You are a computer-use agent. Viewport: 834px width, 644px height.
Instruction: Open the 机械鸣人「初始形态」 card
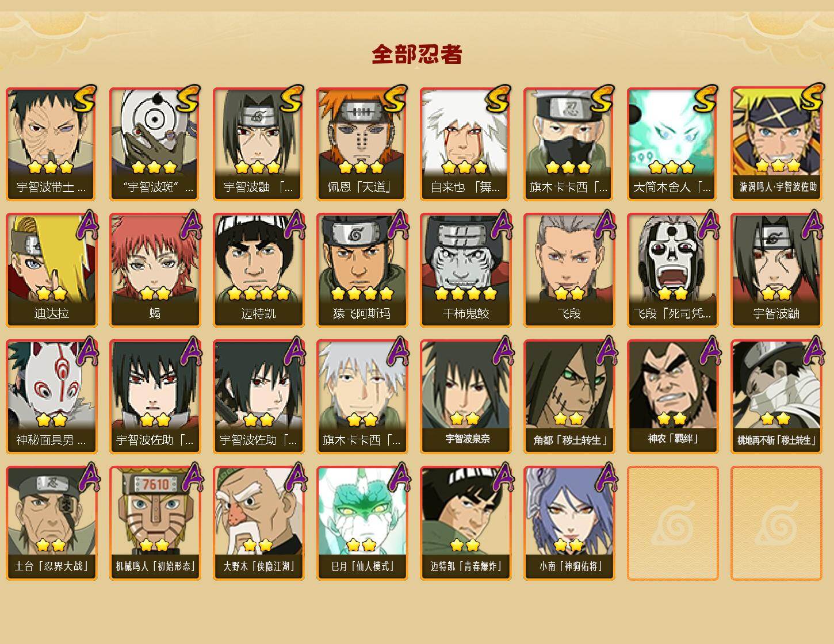[155, 523]
